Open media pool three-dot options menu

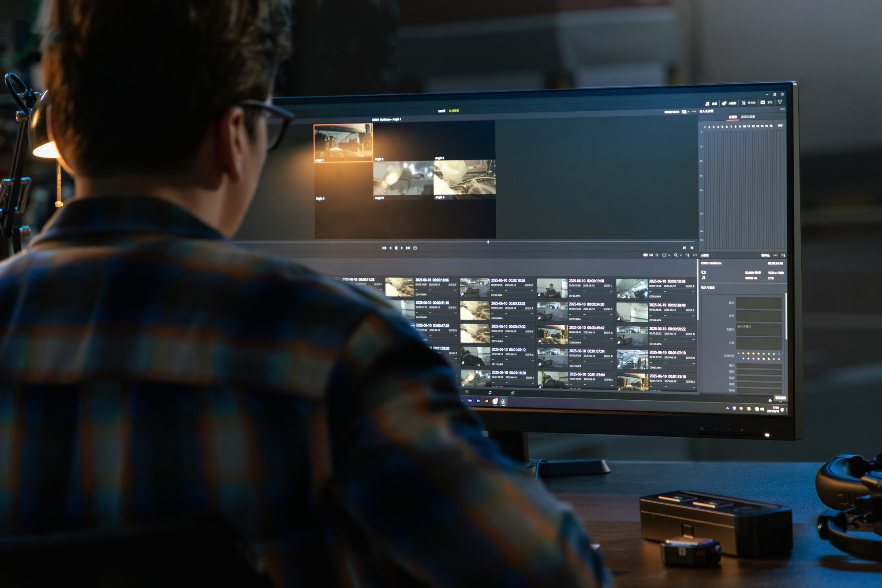coord(695,255)
